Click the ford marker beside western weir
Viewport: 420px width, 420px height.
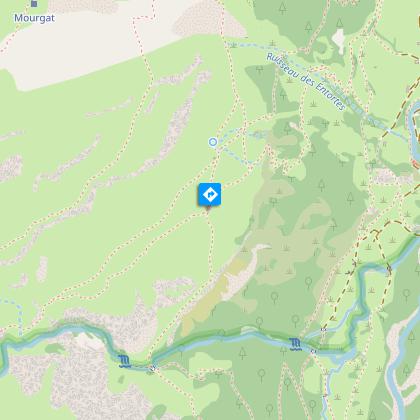coord(153,368)
